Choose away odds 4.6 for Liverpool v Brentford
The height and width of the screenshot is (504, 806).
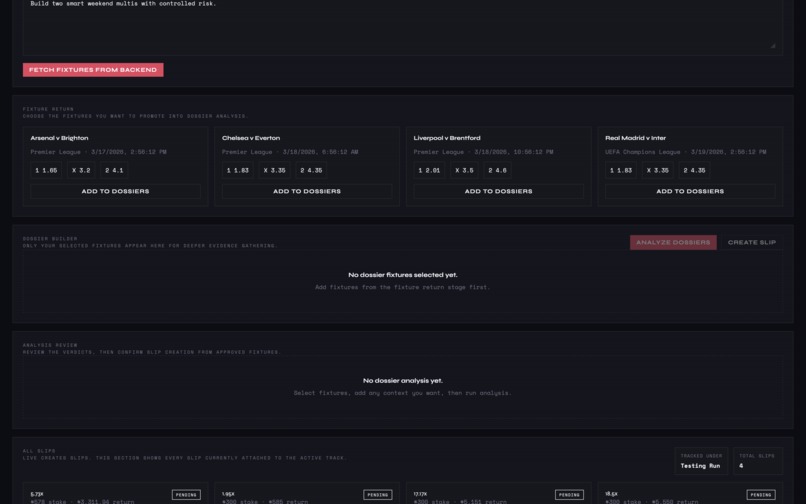pos(497,170)
